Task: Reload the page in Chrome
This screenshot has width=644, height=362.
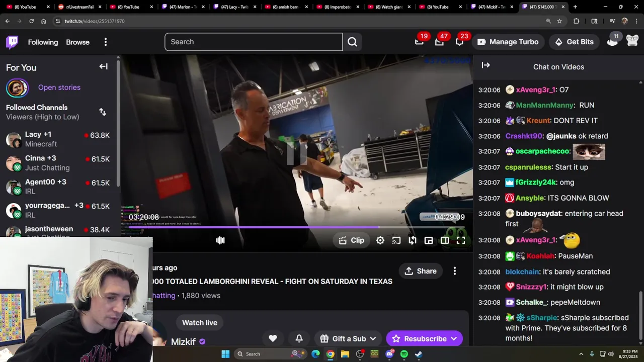Action: pyautogui.click(x=31, y=21)
